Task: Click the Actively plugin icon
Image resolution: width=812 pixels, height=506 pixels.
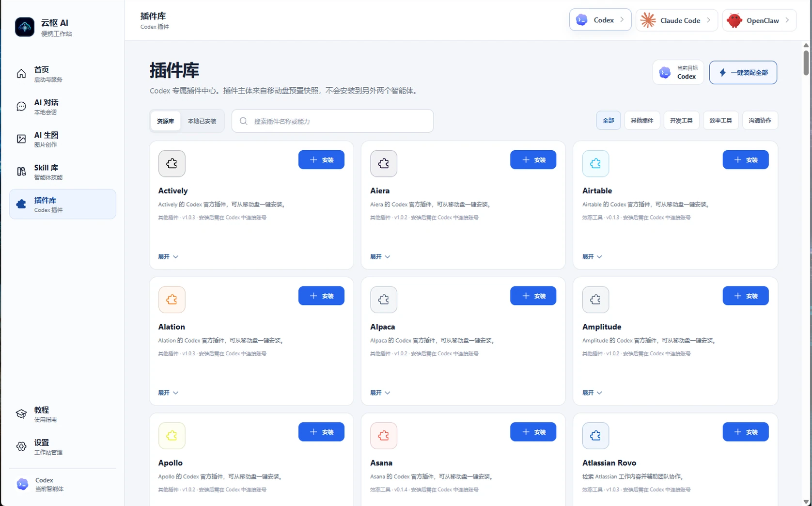Action: 172,163
